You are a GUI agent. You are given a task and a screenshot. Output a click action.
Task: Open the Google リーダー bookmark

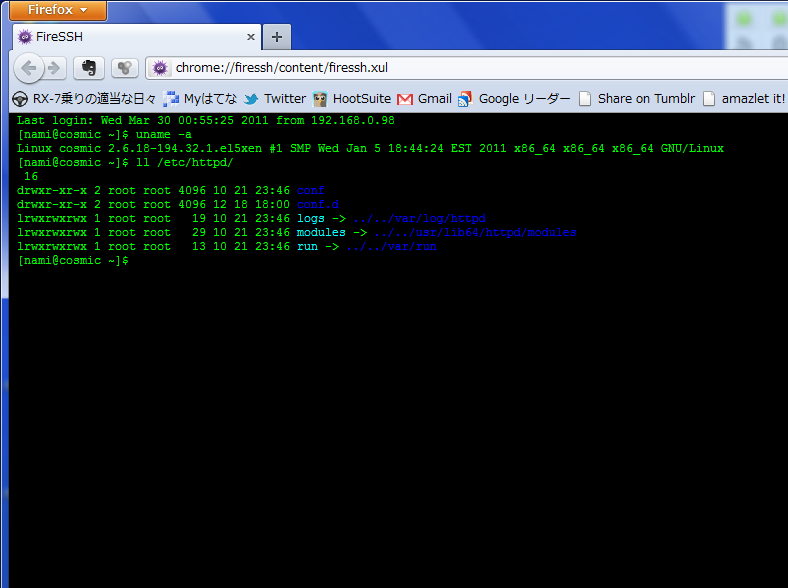[x=514, y=99]
